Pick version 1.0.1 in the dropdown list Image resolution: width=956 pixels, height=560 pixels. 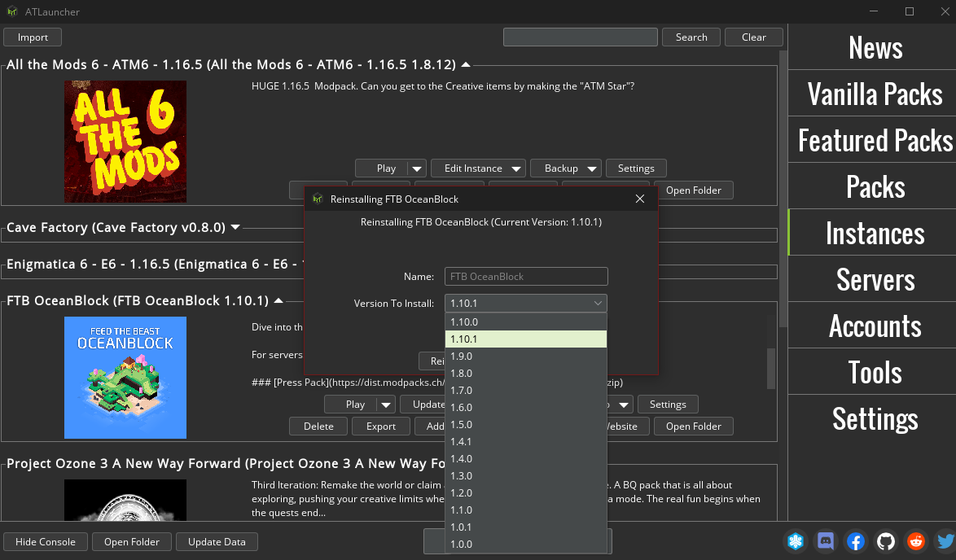coord(526,527)
